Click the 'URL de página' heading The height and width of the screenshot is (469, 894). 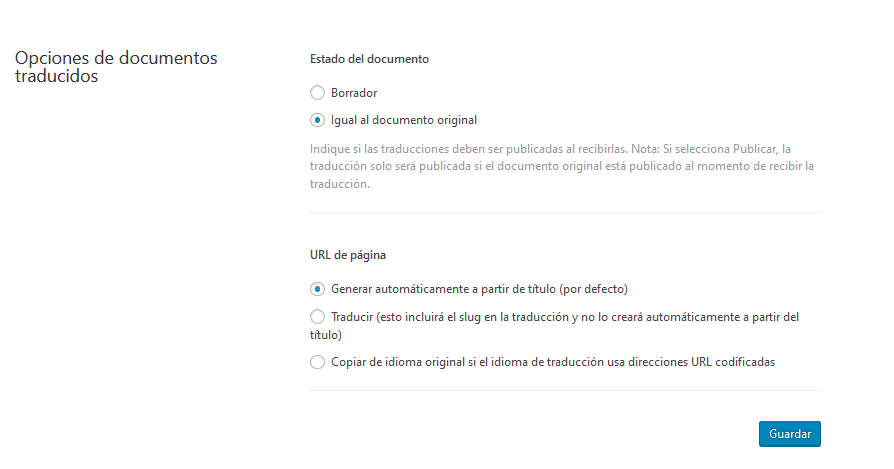(349, 255)
